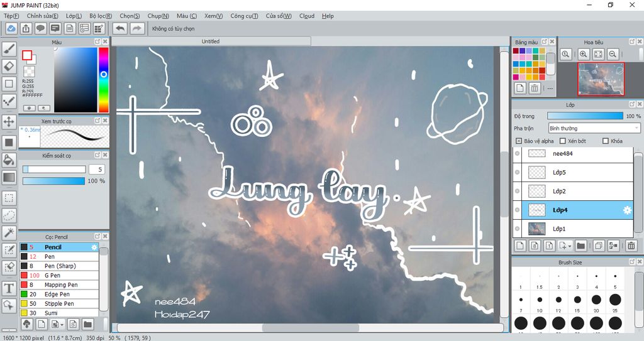Image resolution: width=644 pixels, height=341 pixels.
Task: Open the Pha trộn blend mode dropdown
Action: (x=594, y=129)
